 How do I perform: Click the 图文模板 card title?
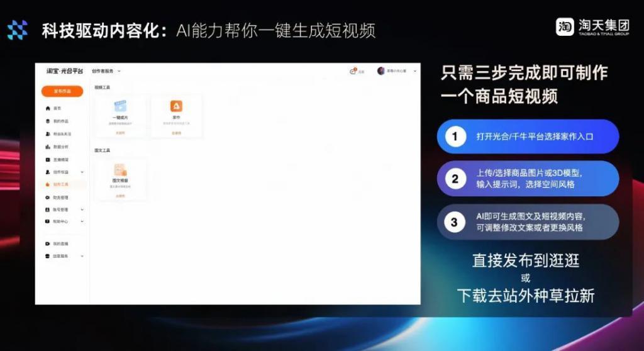(x=120, y=181)
